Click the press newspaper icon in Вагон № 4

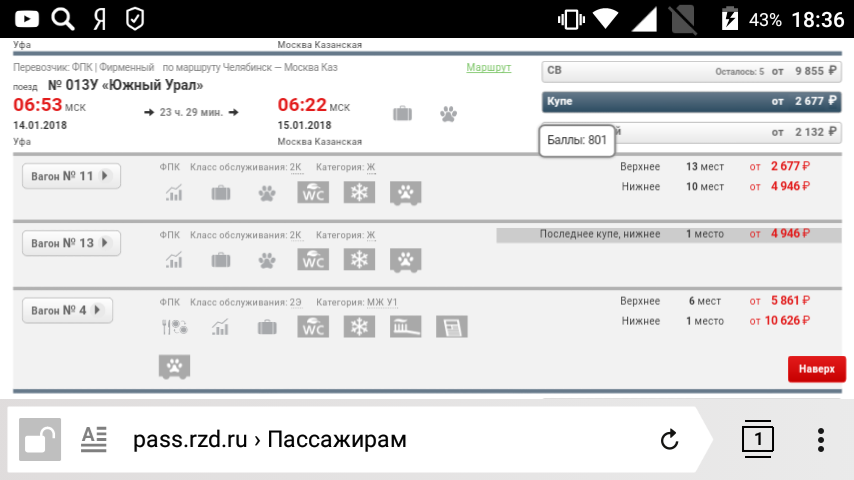(x=451, y=327)
